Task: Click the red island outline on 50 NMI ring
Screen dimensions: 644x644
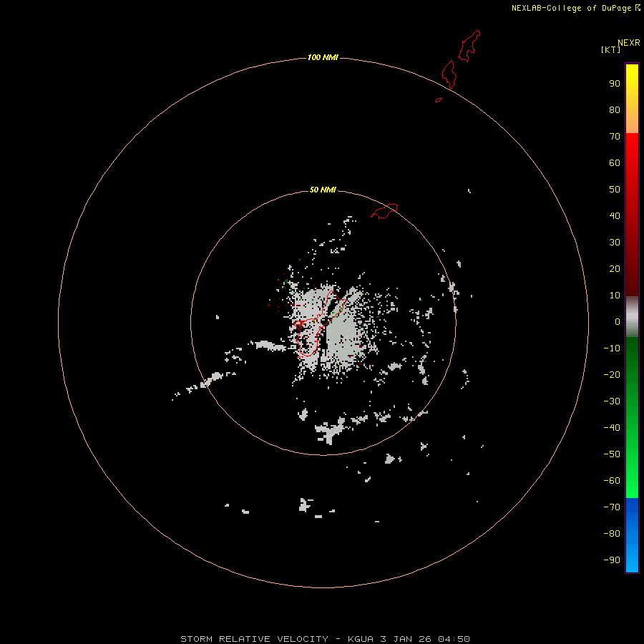Action: [x=384, y=211]
